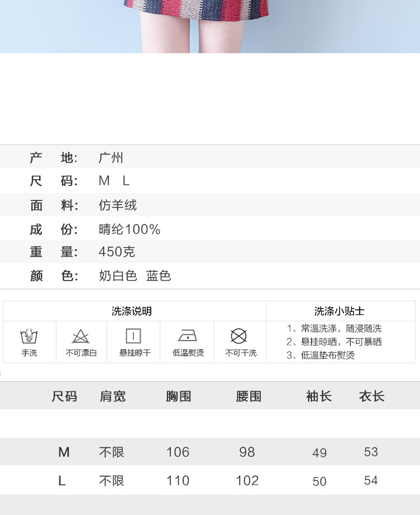
Task: Click the do not bleach (不可漂白) icon
Action: tap(81, 336)
